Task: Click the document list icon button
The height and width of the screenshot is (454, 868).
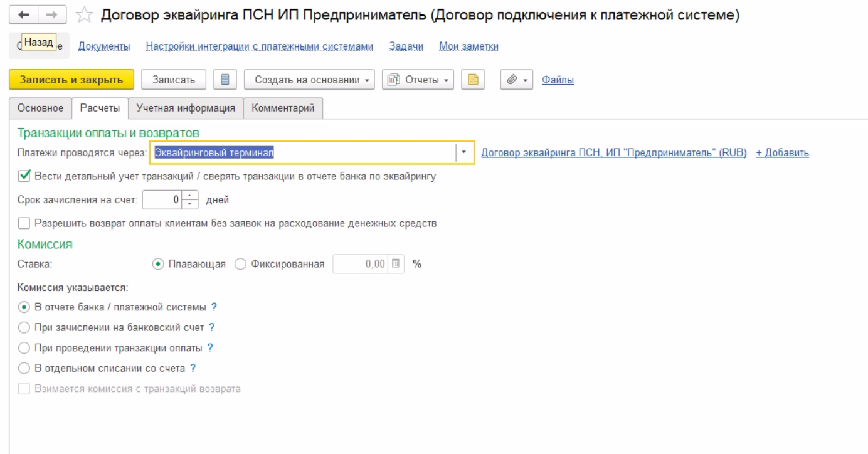Action: [x=225, y=80]
